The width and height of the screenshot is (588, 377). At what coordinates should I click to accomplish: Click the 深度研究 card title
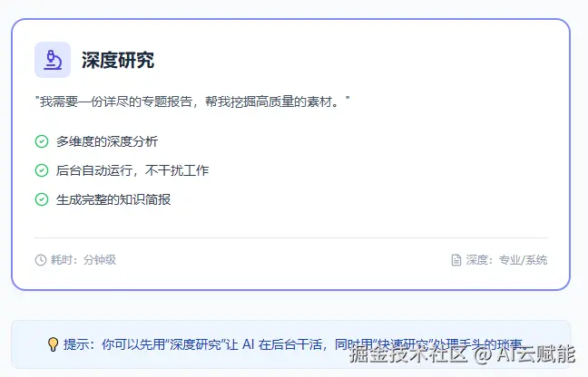tap(118, 60)
